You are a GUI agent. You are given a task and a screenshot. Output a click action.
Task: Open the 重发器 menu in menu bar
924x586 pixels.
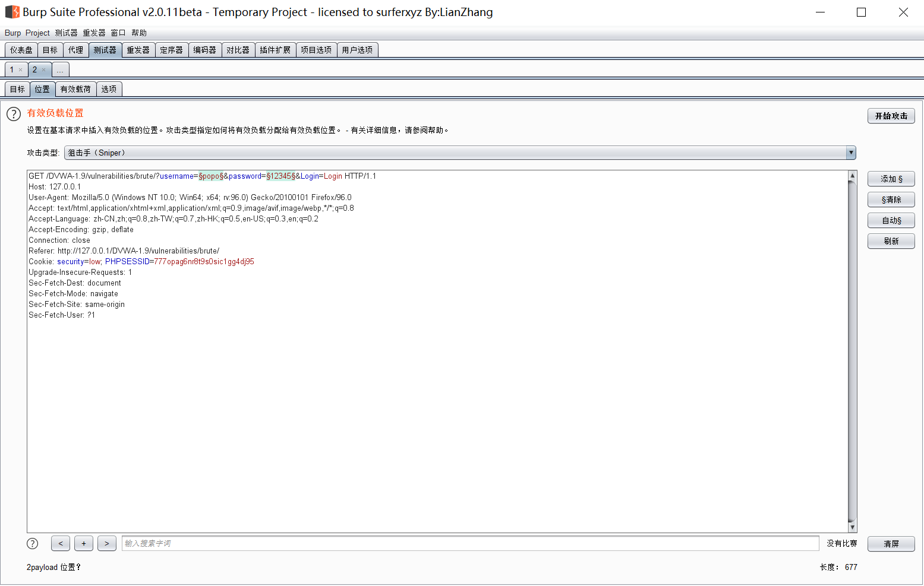[x=94, y=33]
